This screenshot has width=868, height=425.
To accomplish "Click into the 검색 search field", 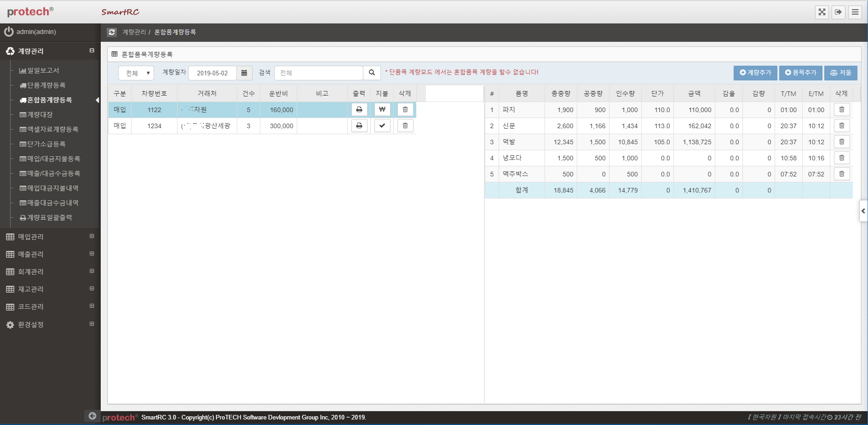I will (x=319, y=73).
